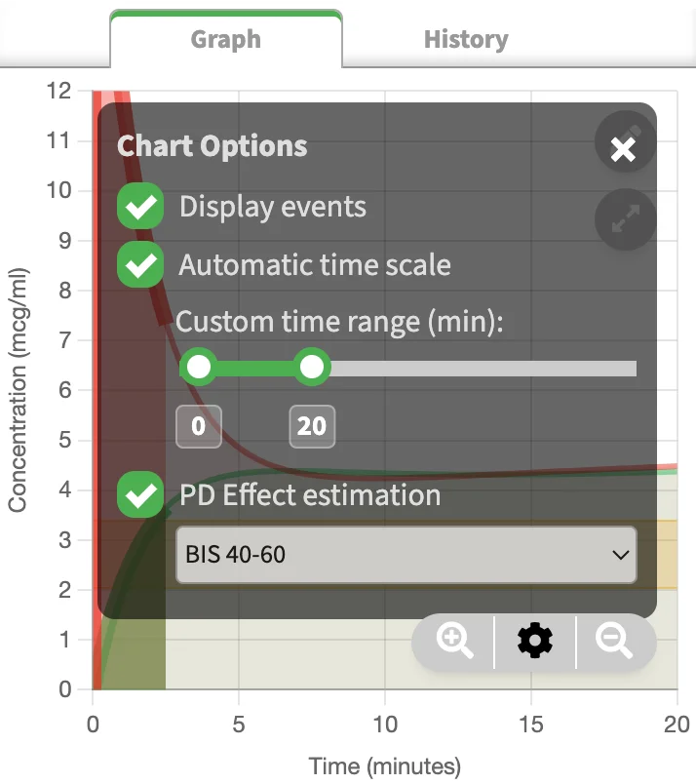Click the right slider handle at 20
This screenshot has height=784, width=696.
click(x=312, y=368)
